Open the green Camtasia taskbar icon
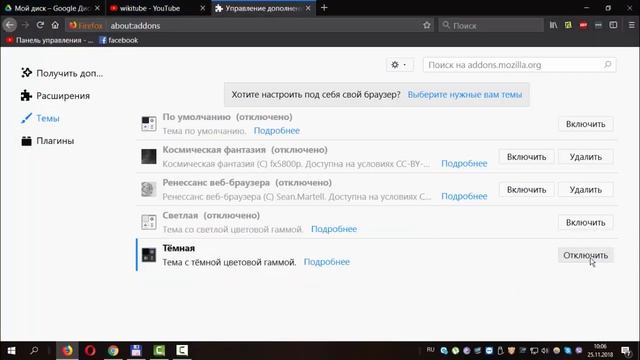This screenshot has height=360, width=640. (159, 350)
